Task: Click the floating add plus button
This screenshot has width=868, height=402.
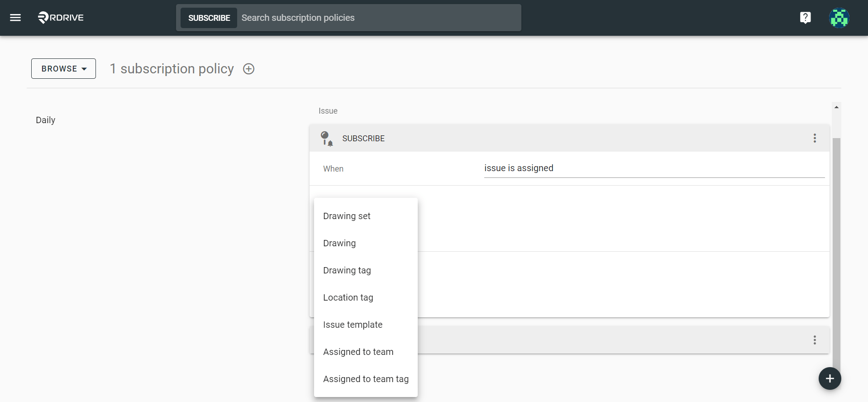Action: coord(830,378)
